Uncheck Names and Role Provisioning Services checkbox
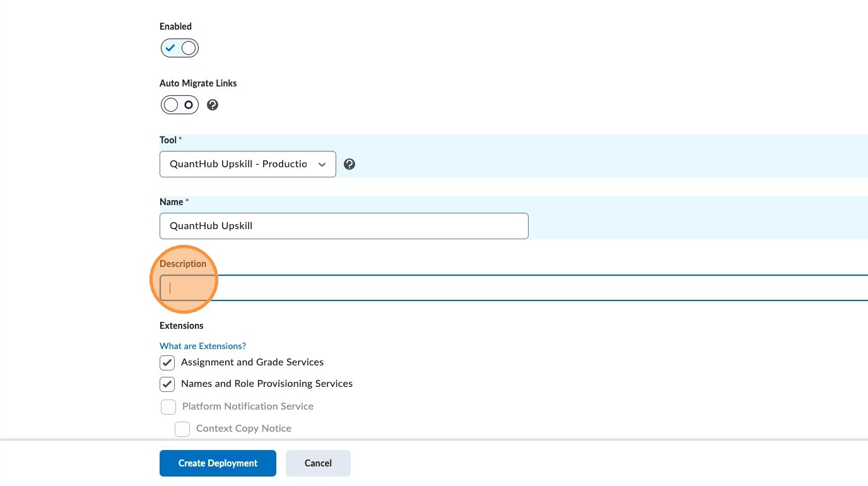Screen dimensions: 868x486 pos(167,384)
